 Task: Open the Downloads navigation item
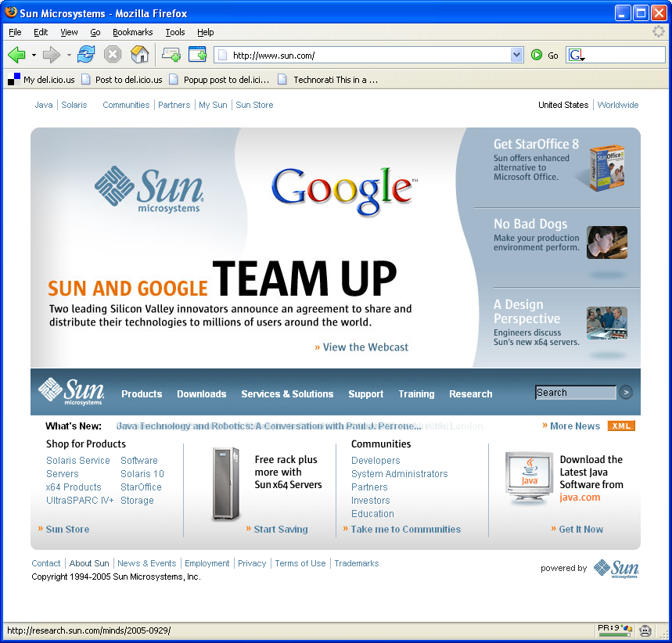click(201, 394)
